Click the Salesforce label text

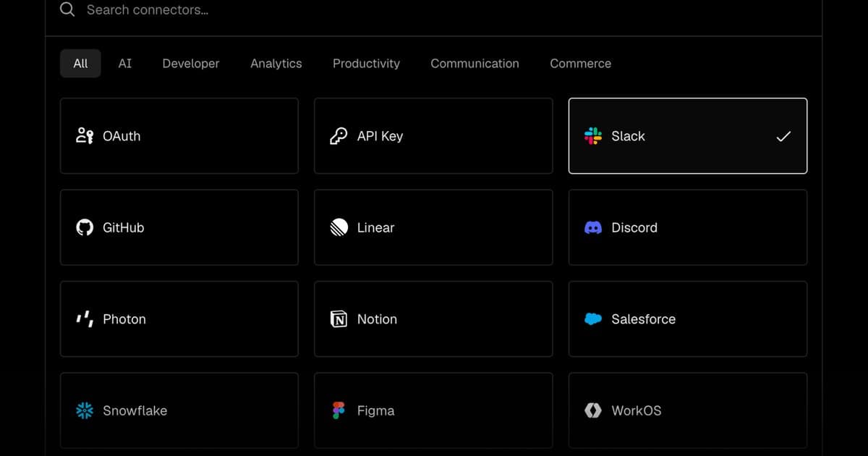644,319
